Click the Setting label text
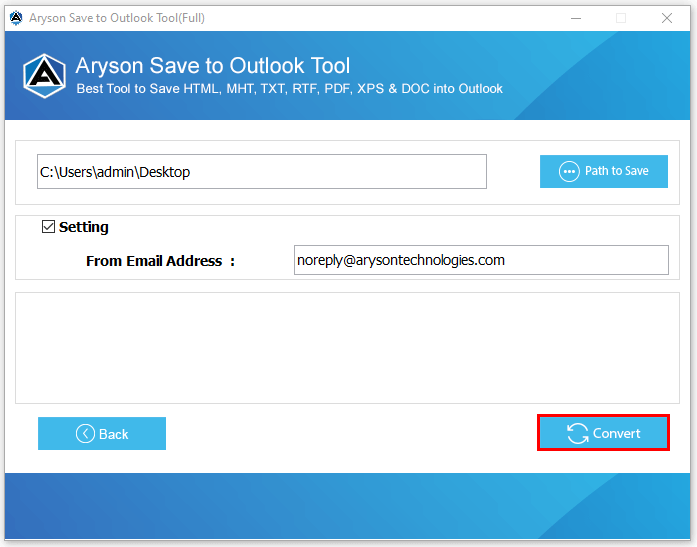 point(84,227)
